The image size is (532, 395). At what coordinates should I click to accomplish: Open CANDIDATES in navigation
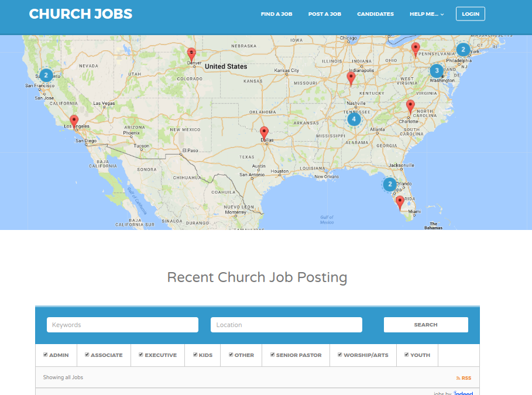[375, 14]
